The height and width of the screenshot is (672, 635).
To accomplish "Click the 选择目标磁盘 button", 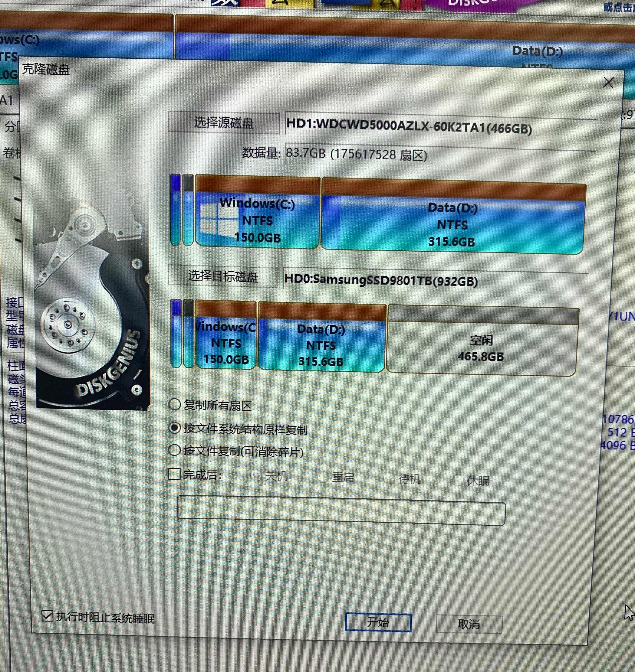I will 223,277.
